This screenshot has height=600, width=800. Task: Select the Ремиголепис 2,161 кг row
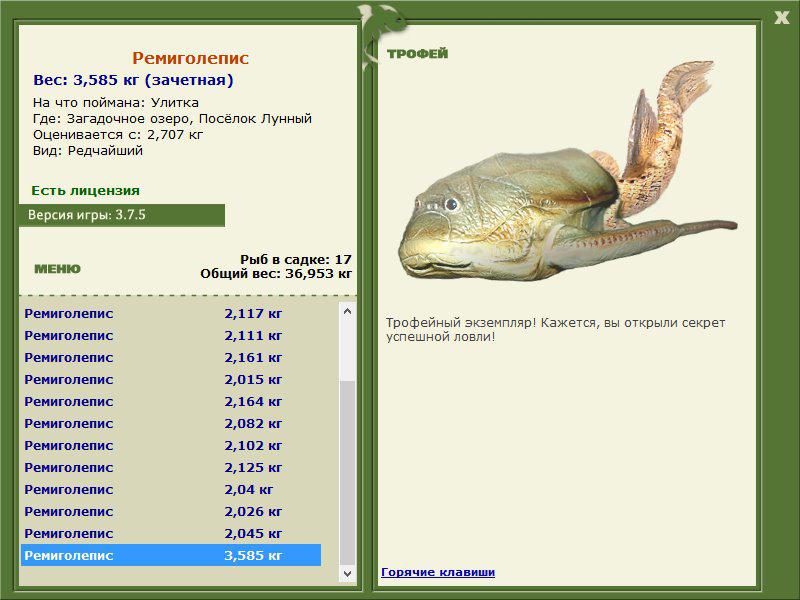pyautogui.click(x=171, y=357)
